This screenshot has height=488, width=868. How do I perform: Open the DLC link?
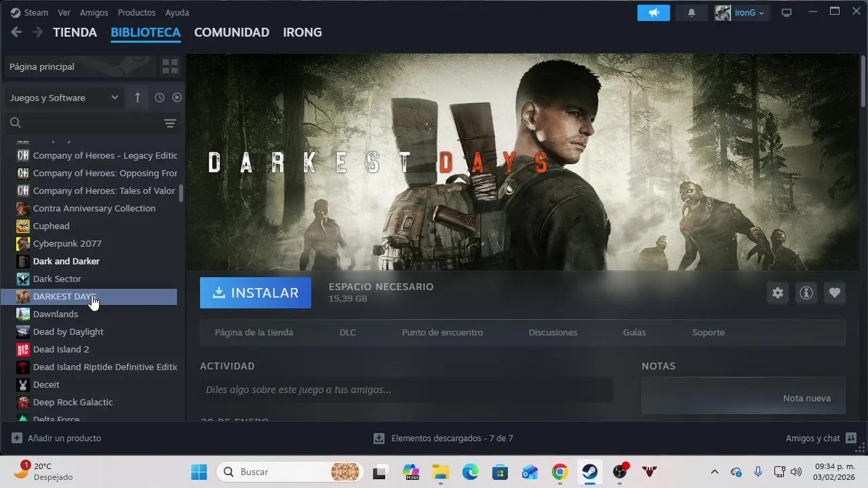348,333
